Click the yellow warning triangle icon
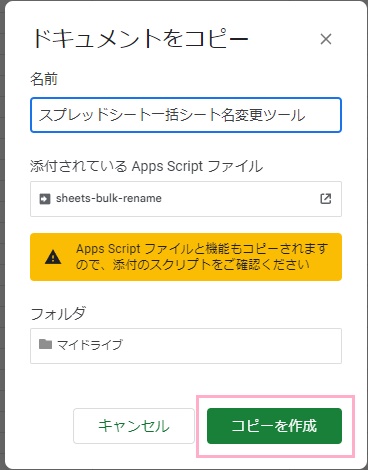Screen dimensions: 368x470 (x=53, y=257)
